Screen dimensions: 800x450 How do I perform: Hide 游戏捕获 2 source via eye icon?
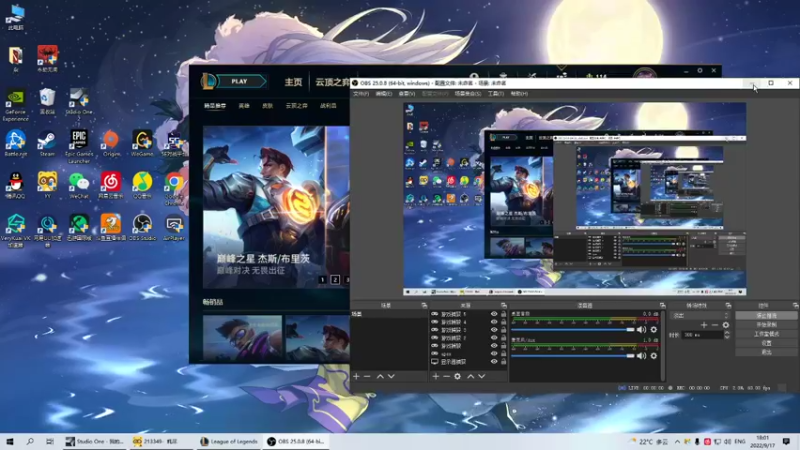tap(494, 338)
